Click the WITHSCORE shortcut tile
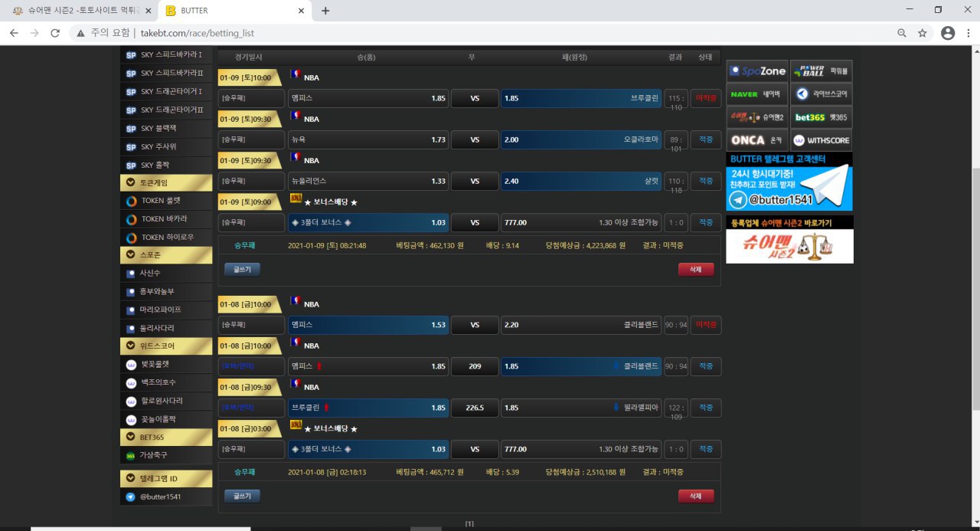980x531 pixels. click(x=821, y=140)
